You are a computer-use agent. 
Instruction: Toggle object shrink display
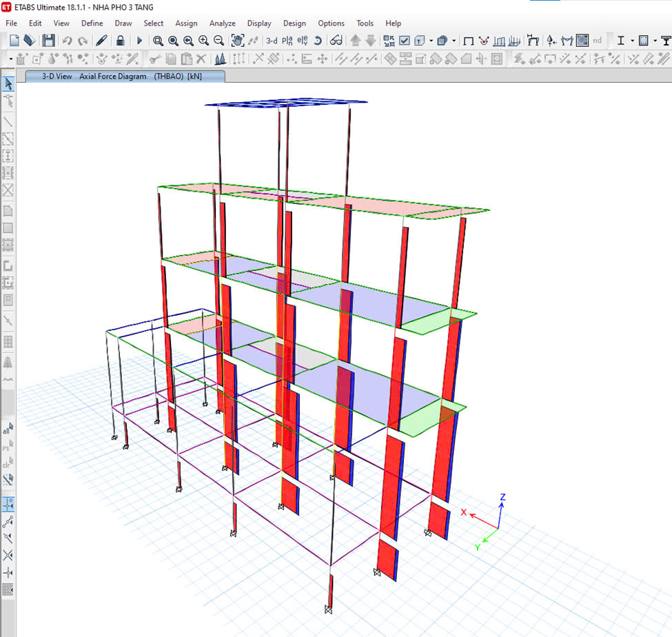[389, 41]
